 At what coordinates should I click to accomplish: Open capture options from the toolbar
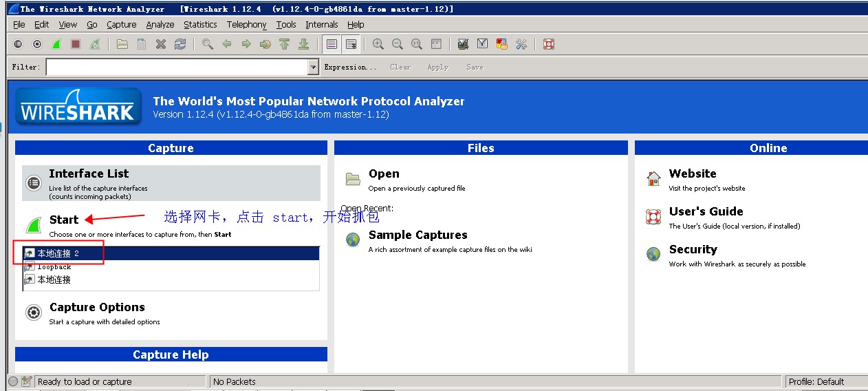point(37,44)
